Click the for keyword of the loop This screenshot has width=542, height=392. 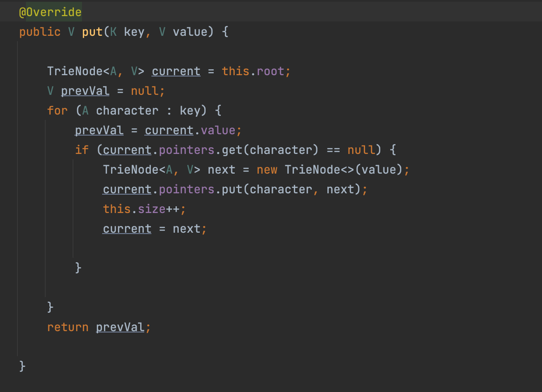[x=57, y=111]
